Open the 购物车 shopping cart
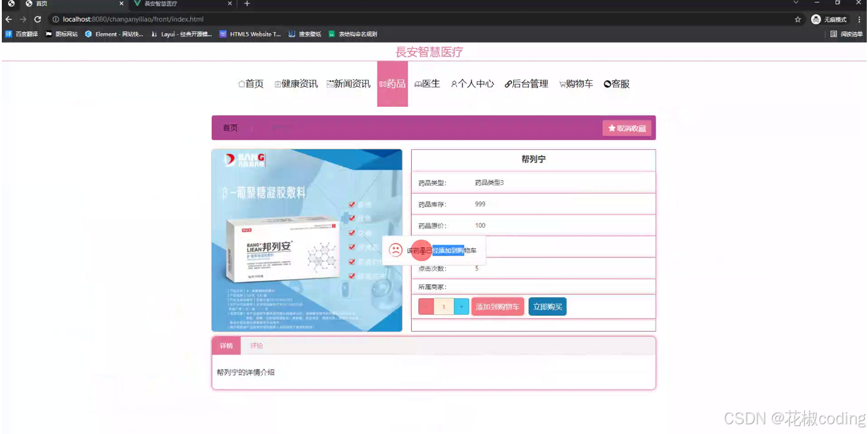Viewport: 868px width, 434px height. 576,84
